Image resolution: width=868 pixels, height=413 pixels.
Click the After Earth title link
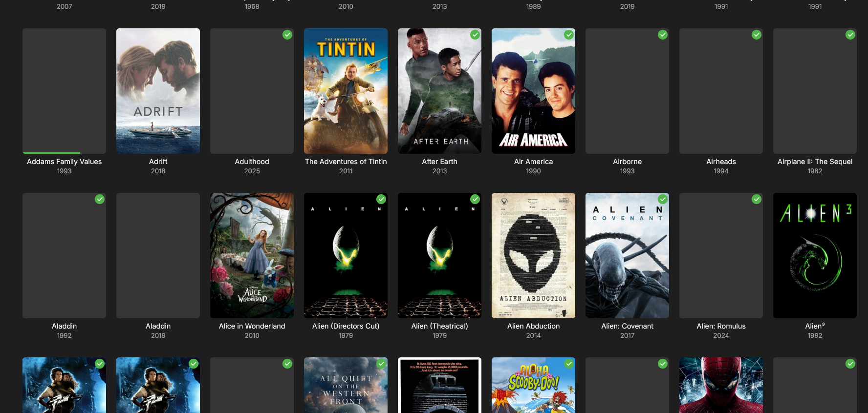(439, 162)
